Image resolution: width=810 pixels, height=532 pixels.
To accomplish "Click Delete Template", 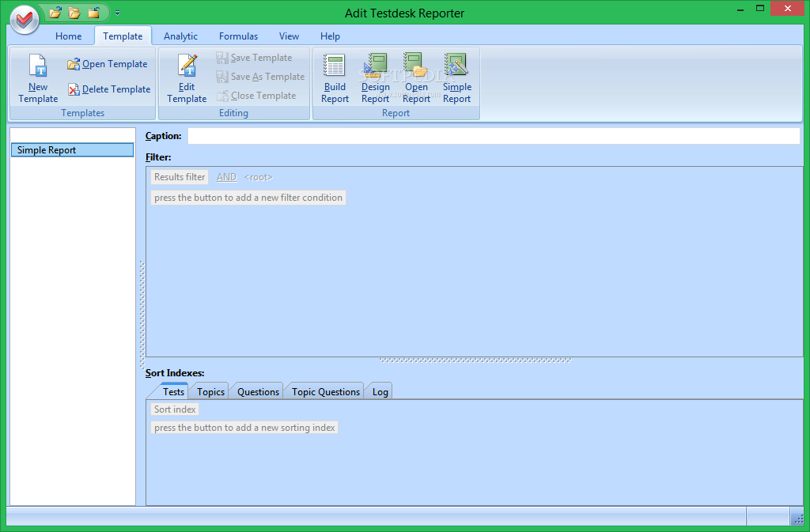I will point(109,89).
